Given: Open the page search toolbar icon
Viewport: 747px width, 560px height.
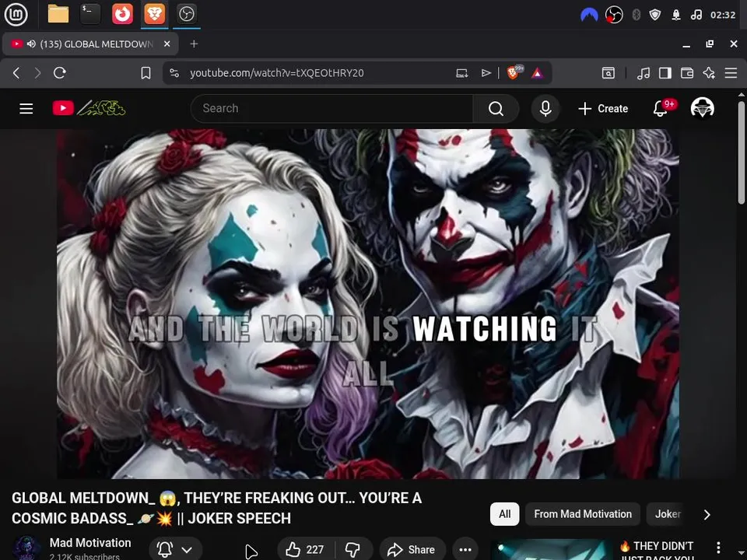Looking at the screenshot, I should click(608, 73).
